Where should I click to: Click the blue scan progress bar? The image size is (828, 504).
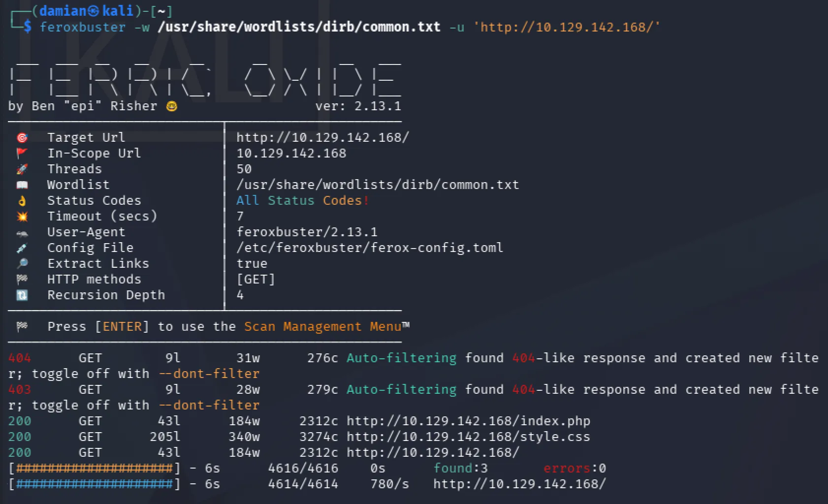click(x=95, y=484)
